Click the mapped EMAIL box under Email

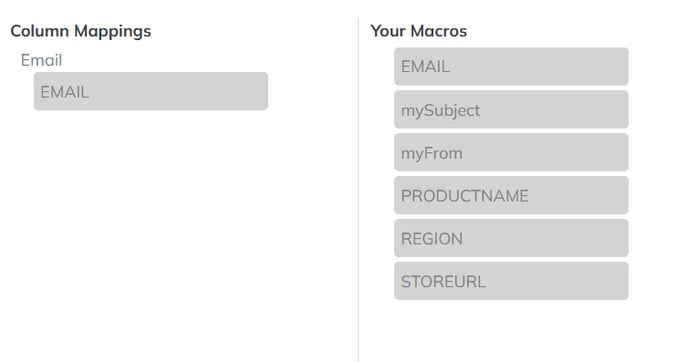[x=151, y=91]
